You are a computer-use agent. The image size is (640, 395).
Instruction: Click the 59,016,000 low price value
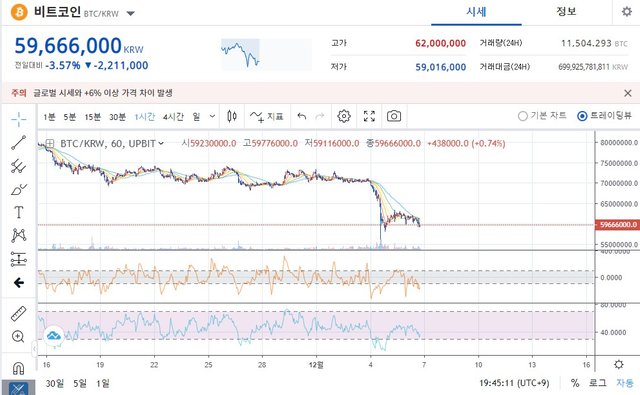click(440, 67)
